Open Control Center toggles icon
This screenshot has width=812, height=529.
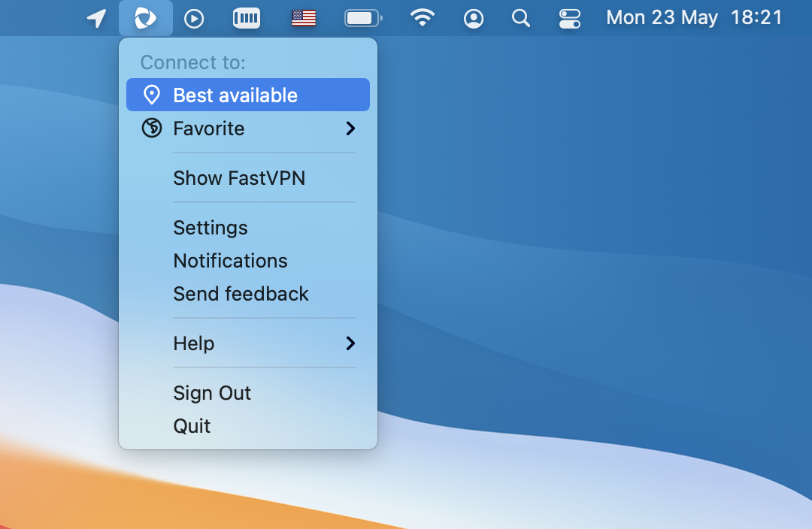point(569,19)
